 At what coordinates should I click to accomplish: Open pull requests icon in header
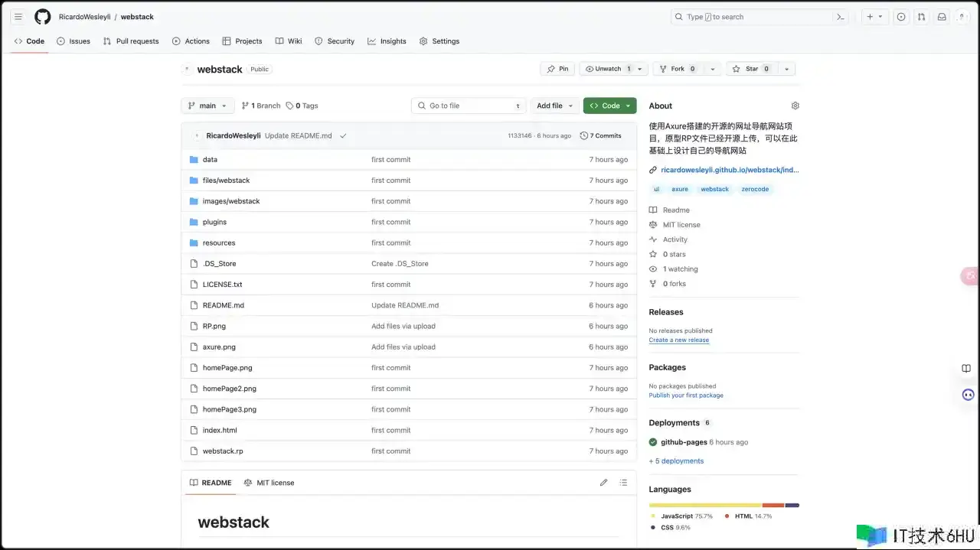[x=921, y=17]
